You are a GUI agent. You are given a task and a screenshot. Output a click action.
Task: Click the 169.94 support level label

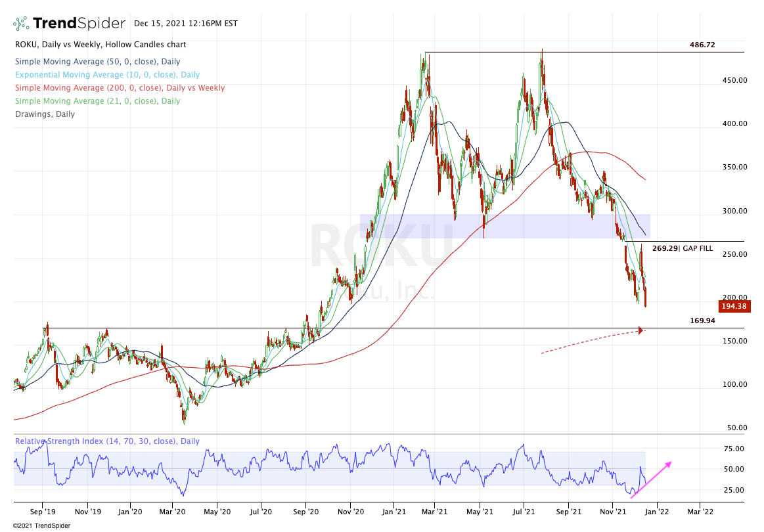pyautogui.click(x=702, y=321)
